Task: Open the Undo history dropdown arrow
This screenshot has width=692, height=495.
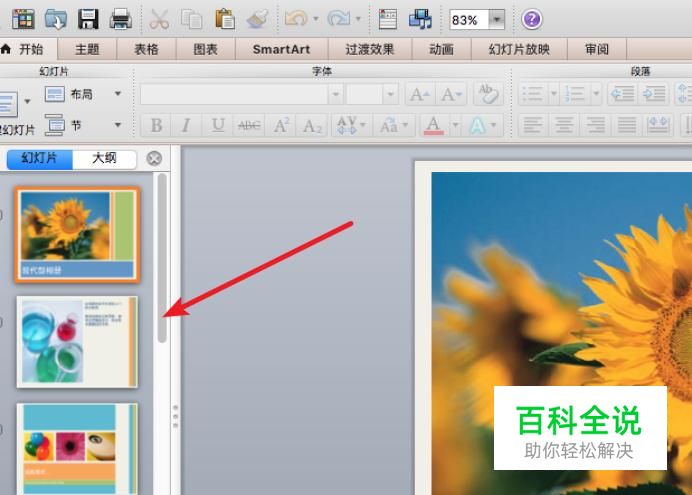Action: click(x=316, y=19)
